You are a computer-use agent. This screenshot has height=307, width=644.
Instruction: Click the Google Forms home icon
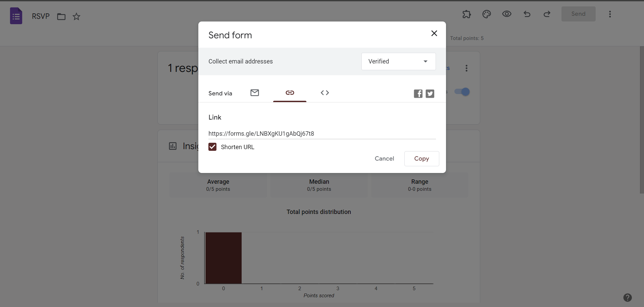[x=16, y=16]
